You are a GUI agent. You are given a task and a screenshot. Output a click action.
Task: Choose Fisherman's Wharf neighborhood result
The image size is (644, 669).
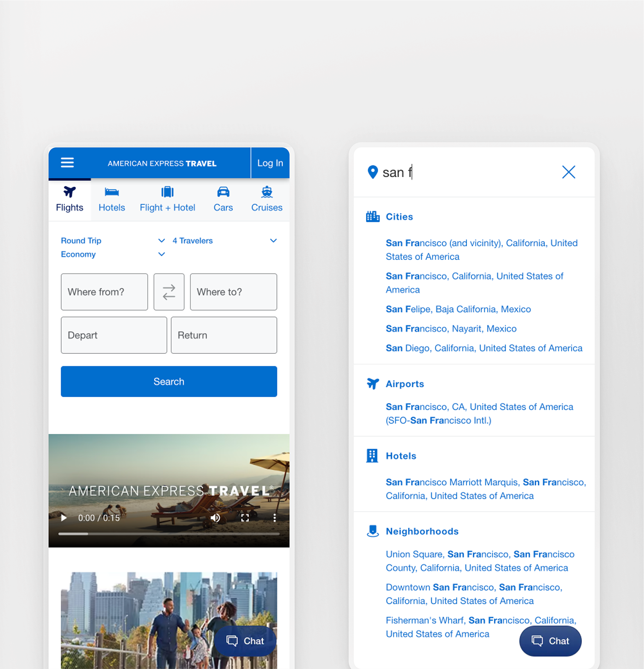[x=481, y=627]
